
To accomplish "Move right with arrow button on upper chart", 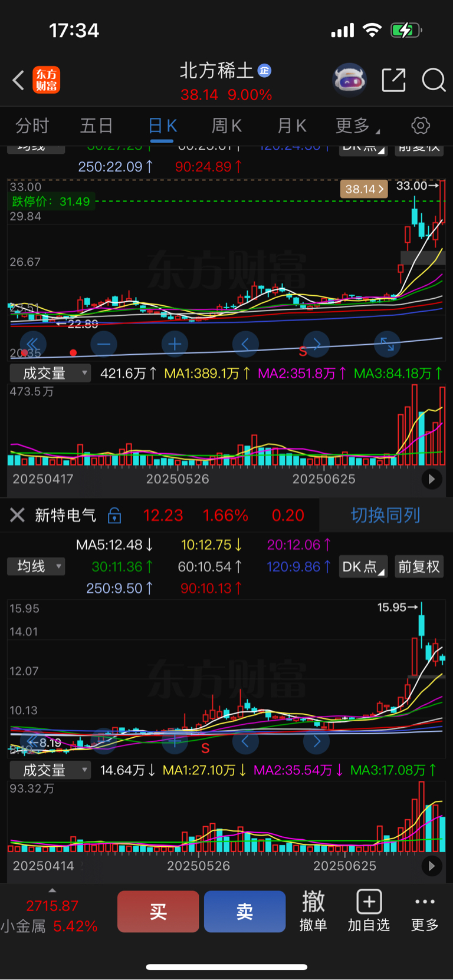I will pyautogui.click(x=317, y=344).
